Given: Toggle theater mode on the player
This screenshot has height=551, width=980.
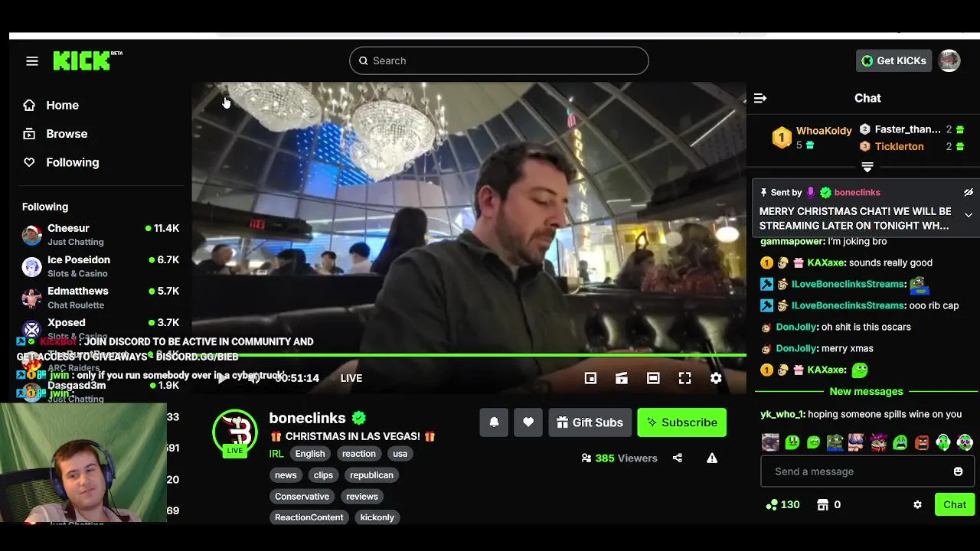Looking at the screenshot, I should click(x=653, y=378).
